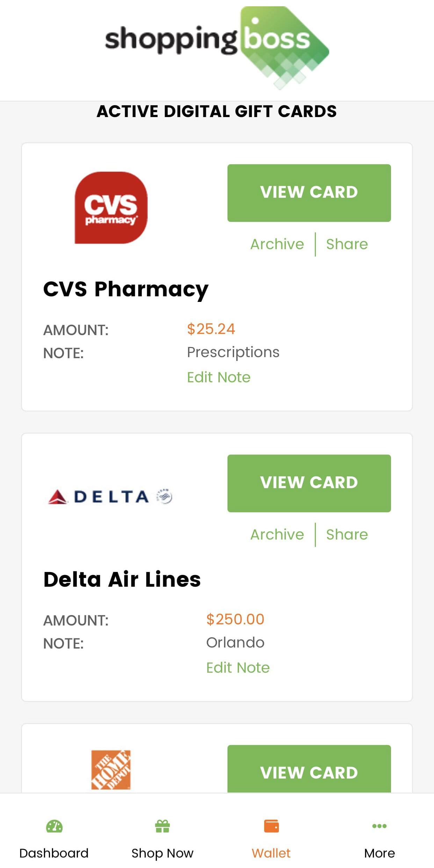This screenshot has height=868, width=434.
Task: Tap the Wallet icon in bottom bar
Action: [271, 826]
